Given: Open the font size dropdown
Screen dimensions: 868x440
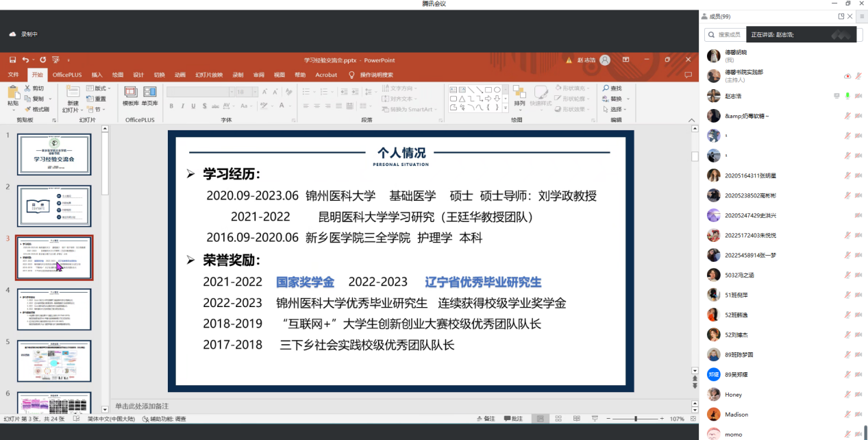Looking at the screenshot, I should click(253, 92).
